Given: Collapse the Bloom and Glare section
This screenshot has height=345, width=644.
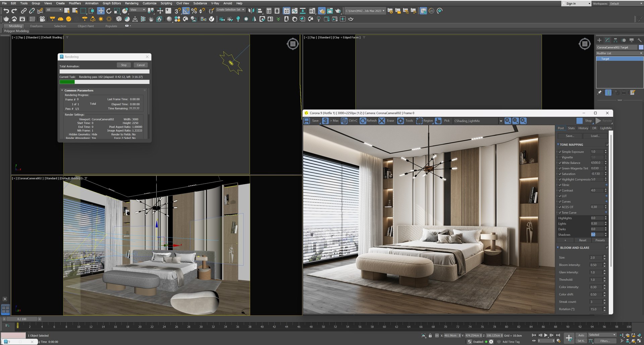Looking at the screenshot, I should (x=558, y=248).
